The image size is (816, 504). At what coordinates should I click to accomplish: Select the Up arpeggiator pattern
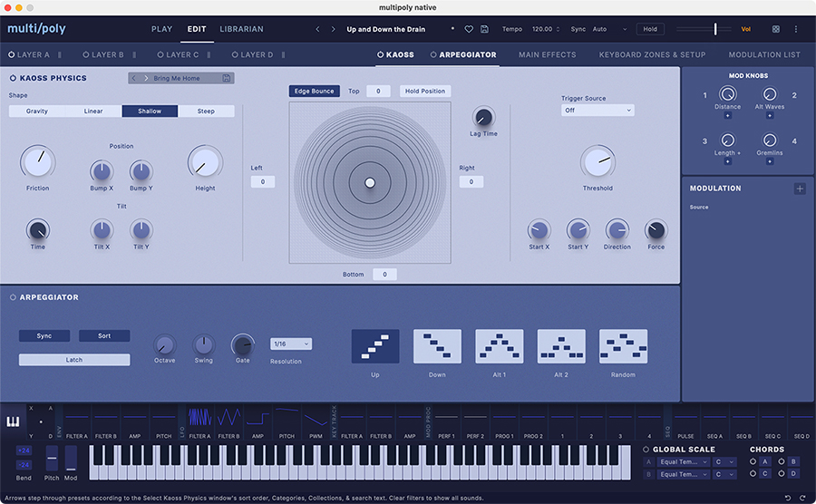coord(375,346)
